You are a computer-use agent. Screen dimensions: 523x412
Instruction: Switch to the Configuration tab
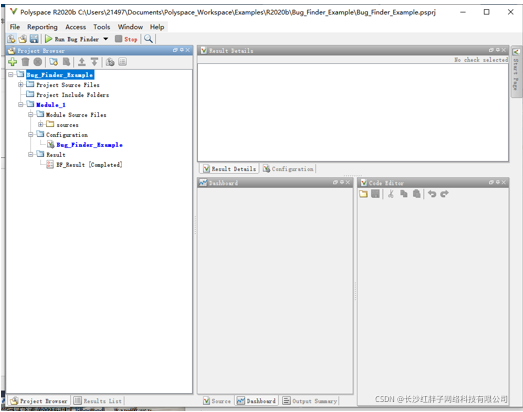coord(289,169)
